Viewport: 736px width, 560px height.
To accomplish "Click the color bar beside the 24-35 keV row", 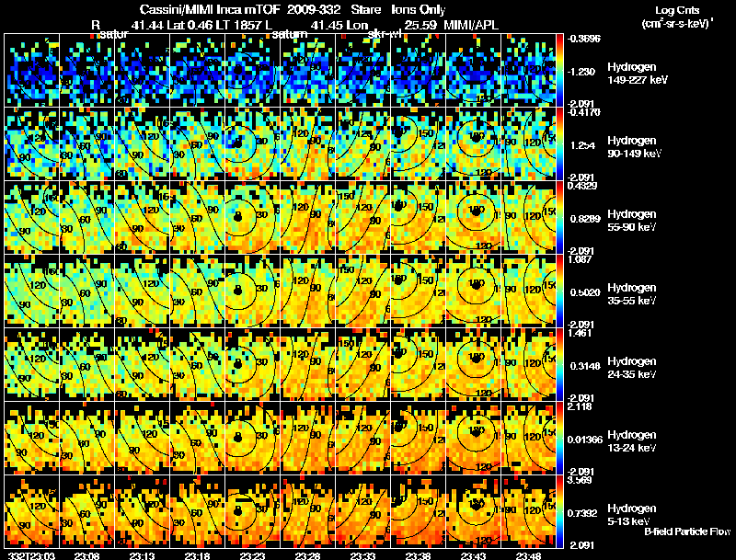I will coord(559,364).
